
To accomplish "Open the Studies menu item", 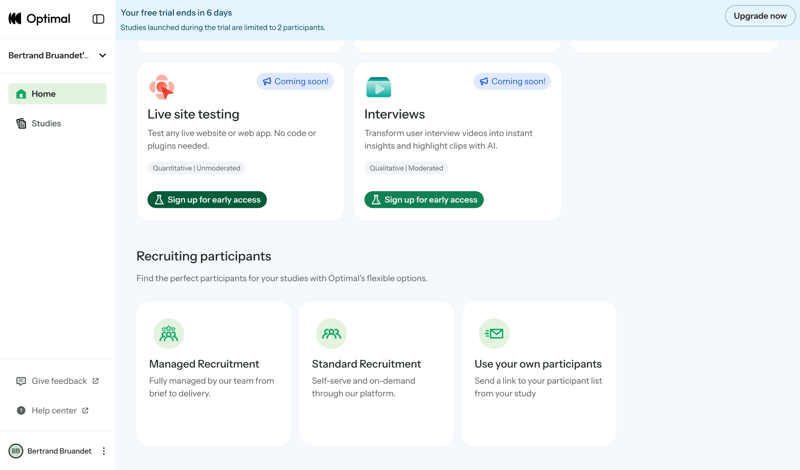I will coord(46,124).
